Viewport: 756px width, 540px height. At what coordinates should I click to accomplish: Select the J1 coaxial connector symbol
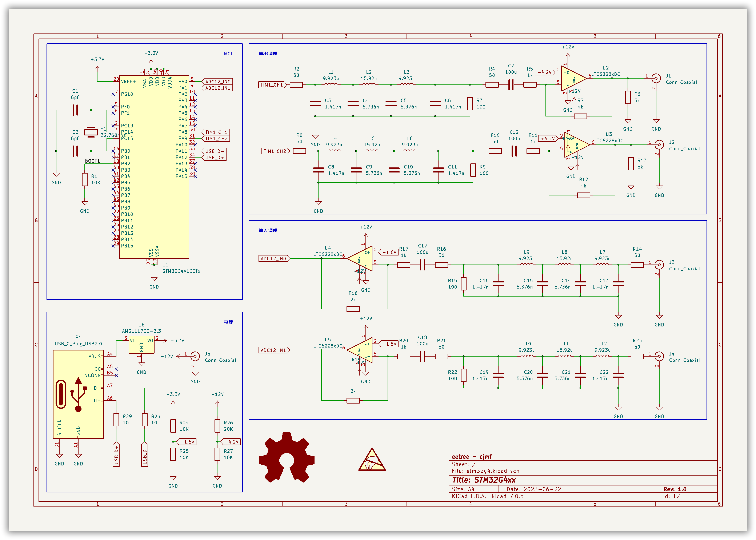pyautogui.click(x=656, y=79)
